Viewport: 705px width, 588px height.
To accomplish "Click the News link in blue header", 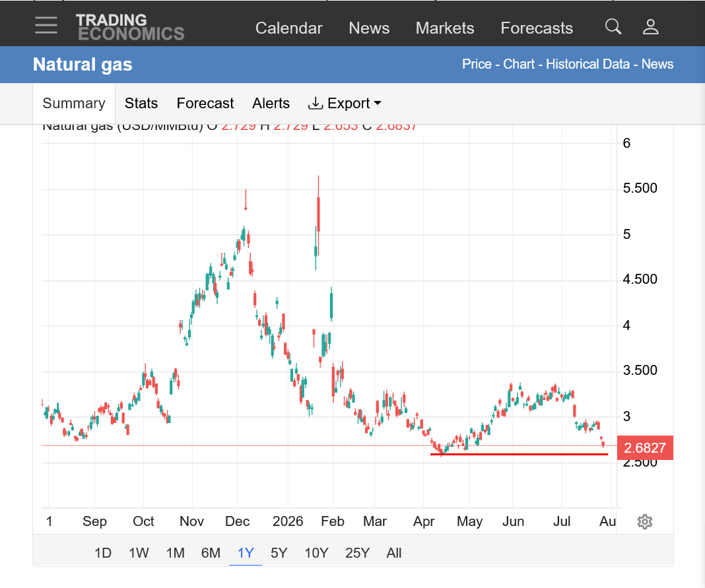I will 657,64.
